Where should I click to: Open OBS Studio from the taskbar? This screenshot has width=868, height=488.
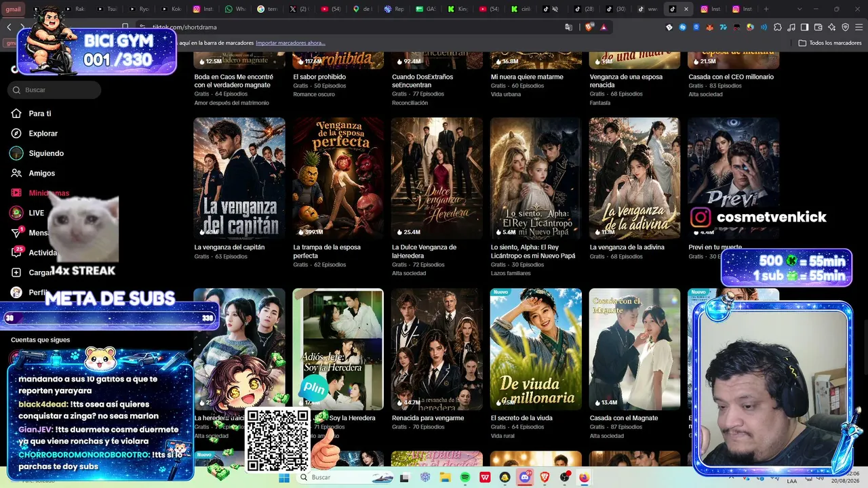click(x=565, y=477)
